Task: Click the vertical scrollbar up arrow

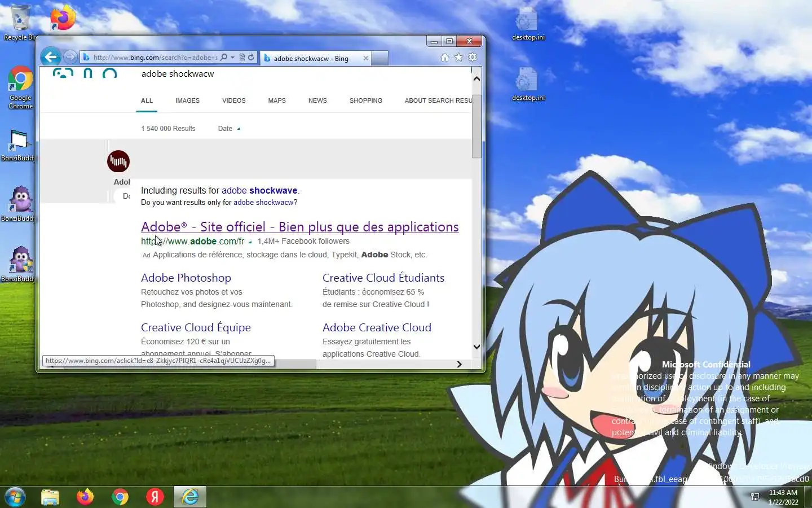Action: [476, 78]
